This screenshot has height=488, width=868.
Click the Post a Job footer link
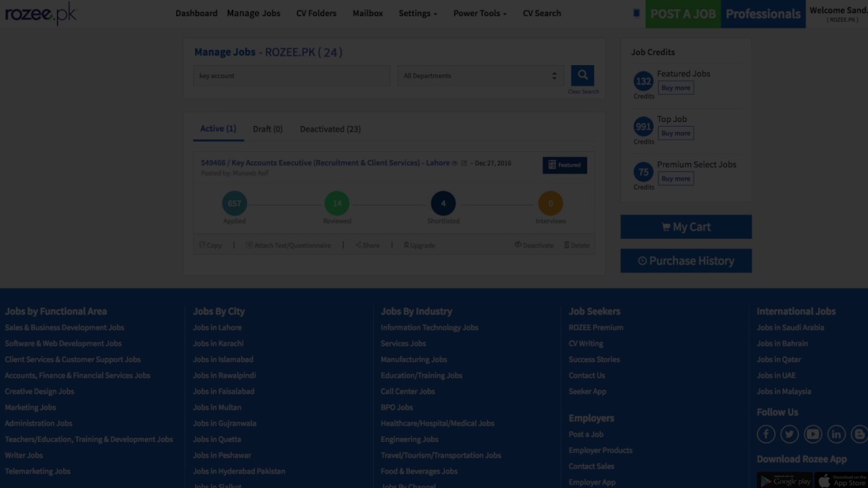586,434
